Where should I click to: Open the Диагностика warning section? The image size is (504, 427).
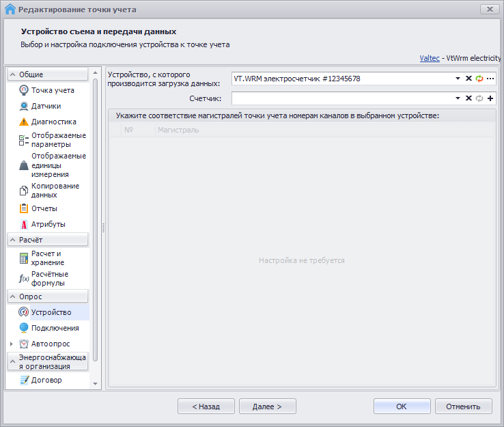click(53, 122)
